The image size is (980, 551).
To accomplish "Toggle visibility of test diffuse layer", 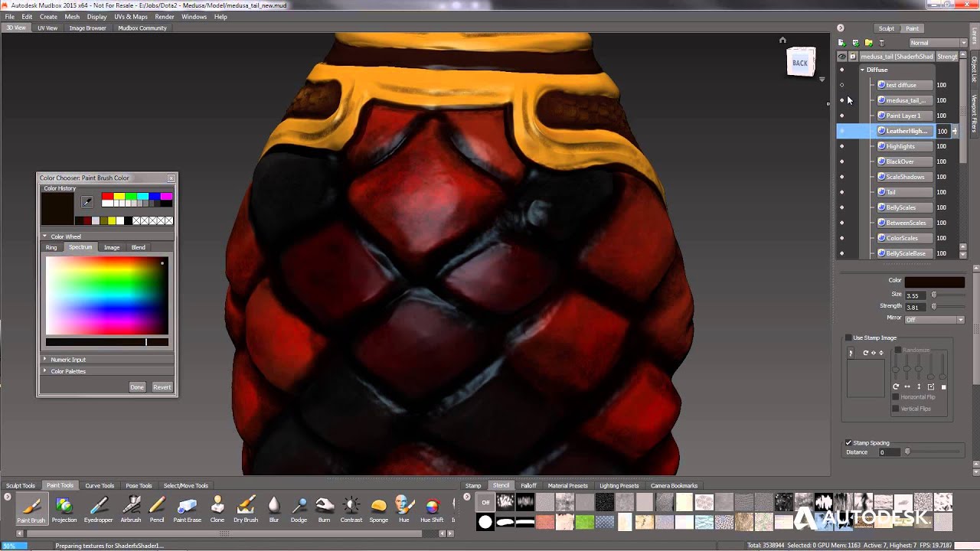I will pos(841,85).
